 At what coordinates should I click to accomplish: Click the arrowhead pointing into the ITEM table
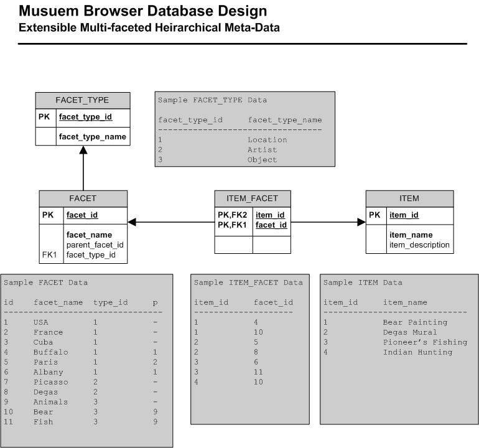pos(361,222)
